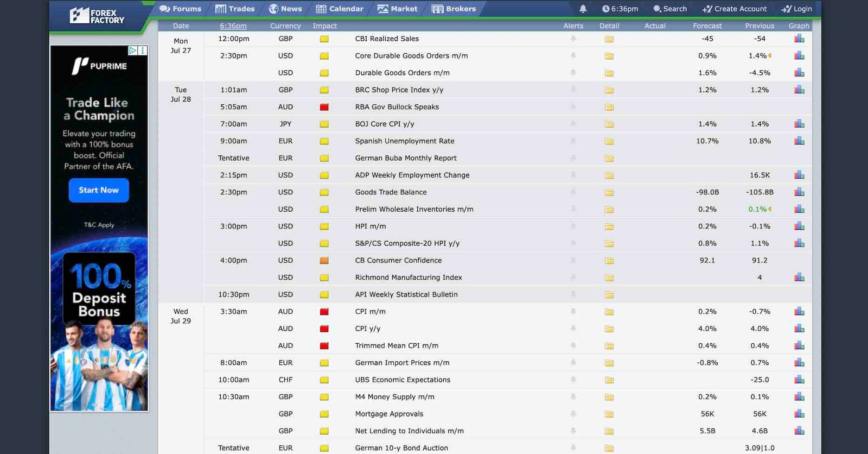Click the Currency column header
Screen dimensions: 868x454
(285, 26)
